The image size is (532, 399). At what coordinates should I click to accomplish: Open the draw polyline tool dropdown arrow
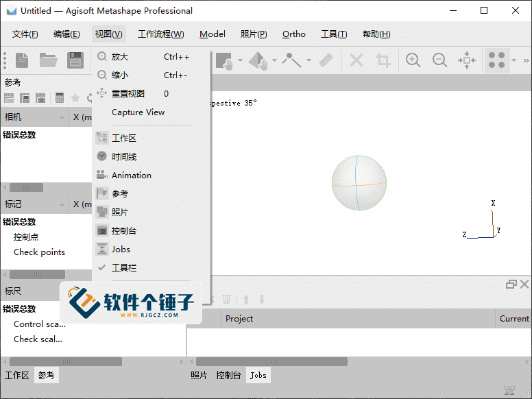pos(309,60)
